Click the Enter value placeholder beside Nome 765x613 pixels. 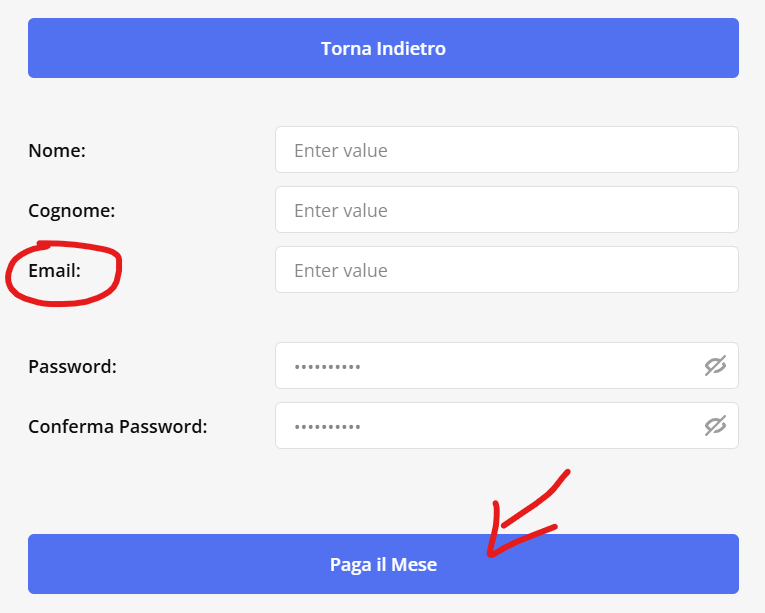coord(341,150)
